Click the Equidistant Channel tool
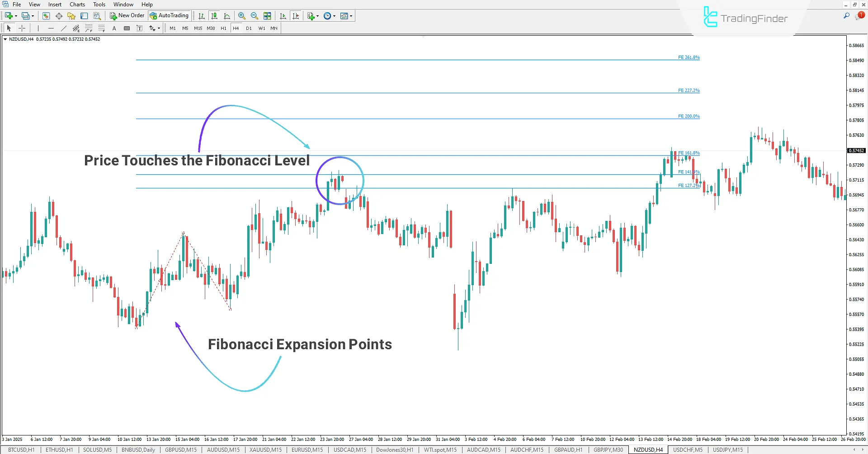The width and height of the screenshot is (868, 454). pyautogui.click(x=76, y=28)
